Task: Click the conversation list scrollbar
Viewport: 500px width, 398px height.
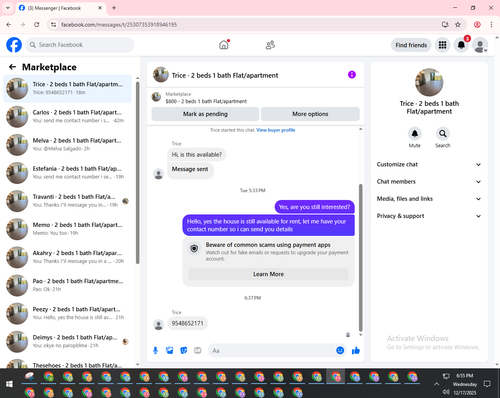Action: (137, 172)
